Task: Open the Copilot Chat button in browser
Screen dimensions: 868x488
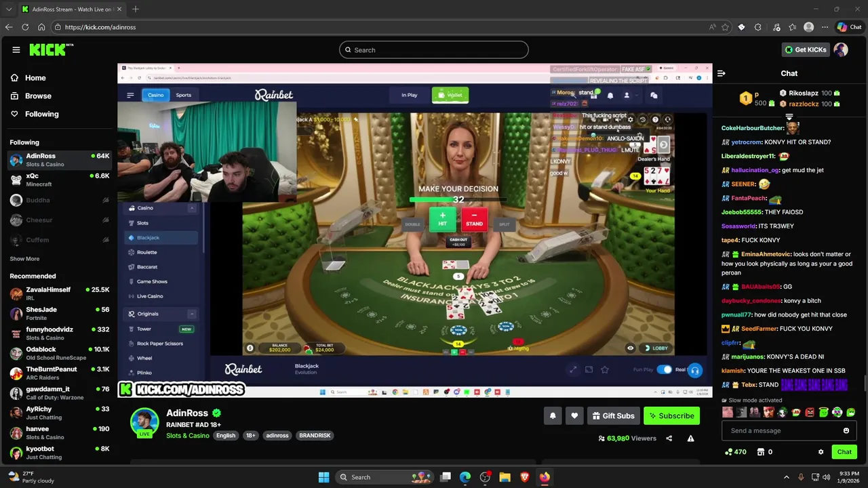Action: coord(849,27)
